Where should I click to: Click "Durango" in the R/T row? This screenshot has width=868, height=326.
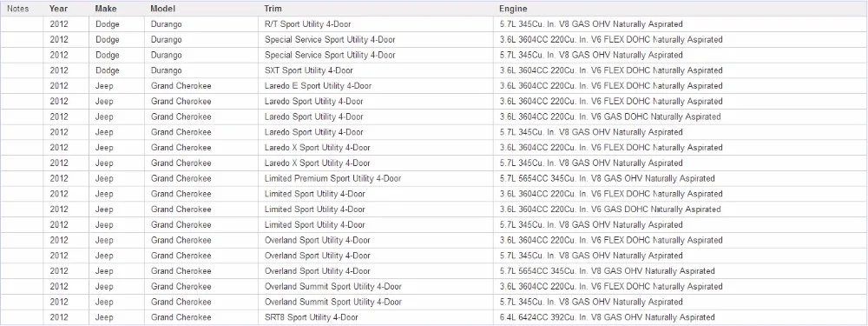166,24
